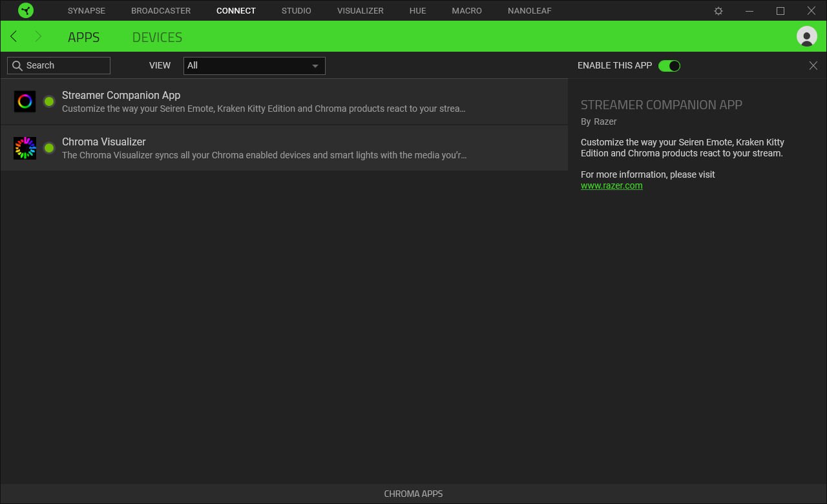This screenshot has width=827, height=504.
Task: Open the user profile avatar
Action: pyautogui.click(x=807, y=36)
